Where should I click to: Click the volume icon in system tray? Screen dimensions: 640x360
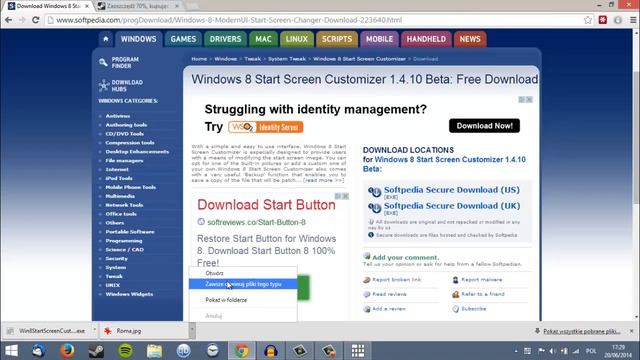[x=553, y=351]
